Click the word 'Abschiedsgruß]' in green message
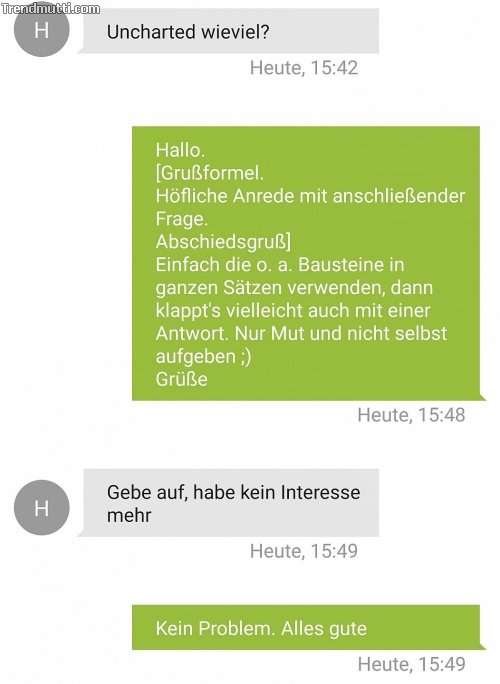 (223, 242)
